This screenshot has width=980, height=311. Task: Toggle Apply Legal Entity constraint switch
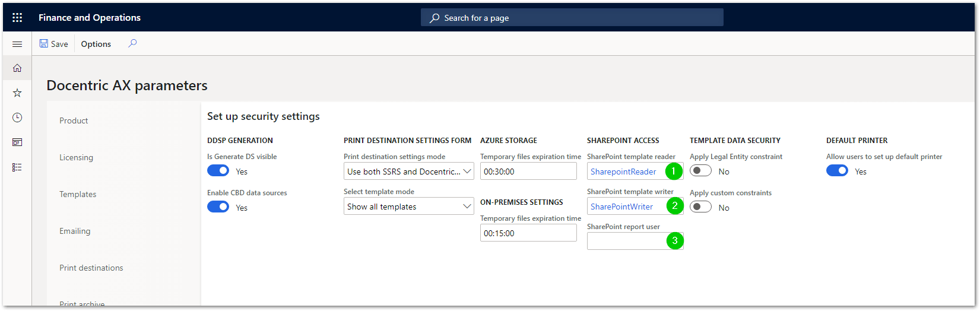click(701, 171)
